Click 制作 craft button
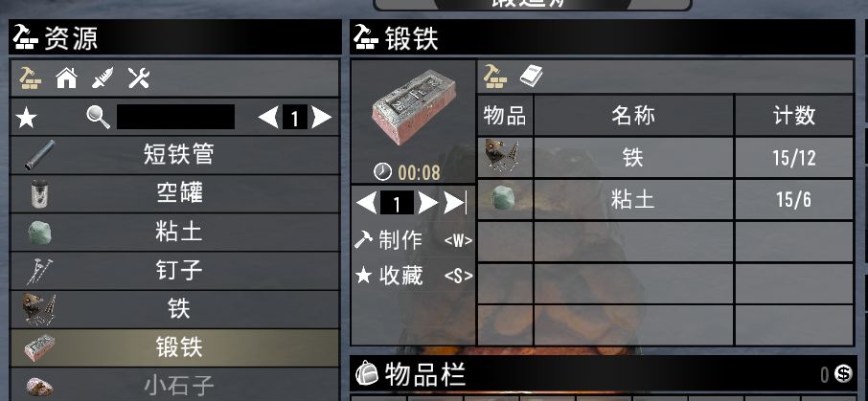Image resolution: width=868 pixels, height=401 pixels. click(x=414, y=240)
